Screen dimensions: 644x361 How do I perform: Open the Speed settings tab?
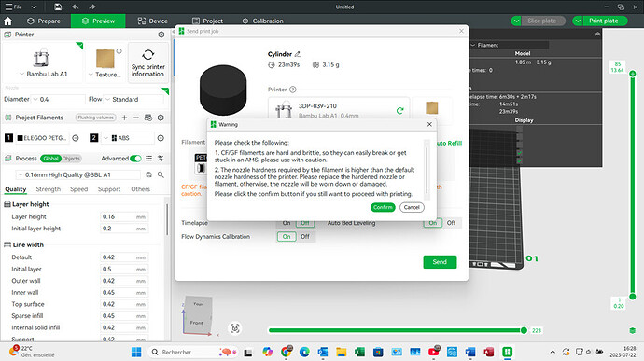[78, 189]
